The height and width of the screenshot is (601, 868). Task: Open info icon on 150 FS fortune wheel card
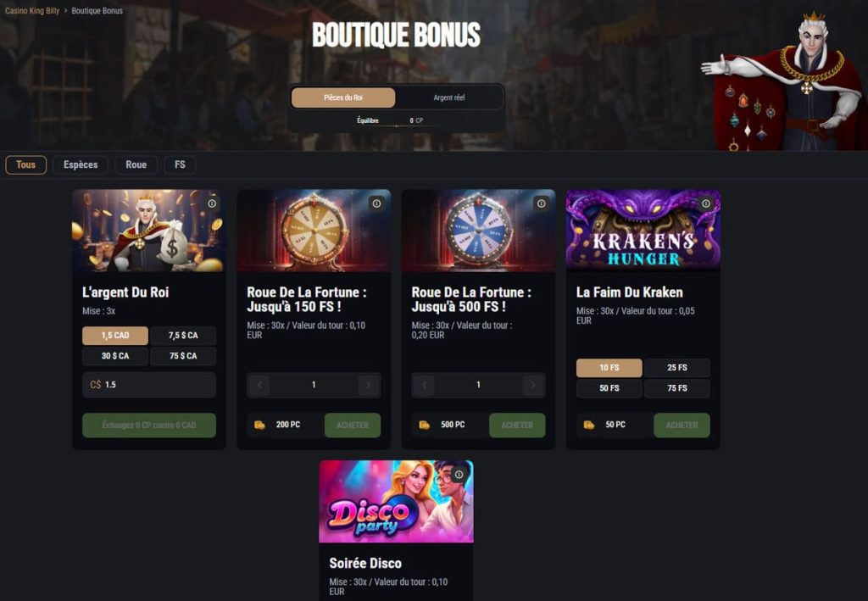[376, 203]
